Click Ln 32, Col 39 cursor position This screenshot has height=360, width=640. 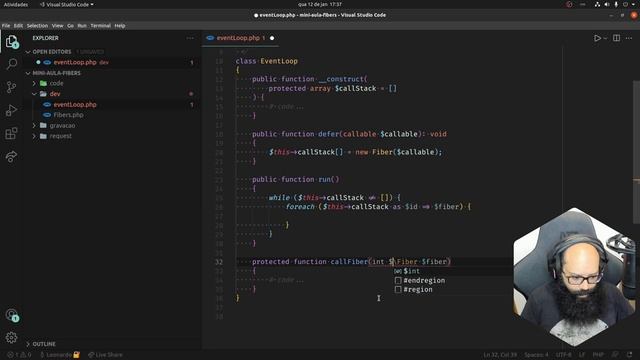coord(500,355)
